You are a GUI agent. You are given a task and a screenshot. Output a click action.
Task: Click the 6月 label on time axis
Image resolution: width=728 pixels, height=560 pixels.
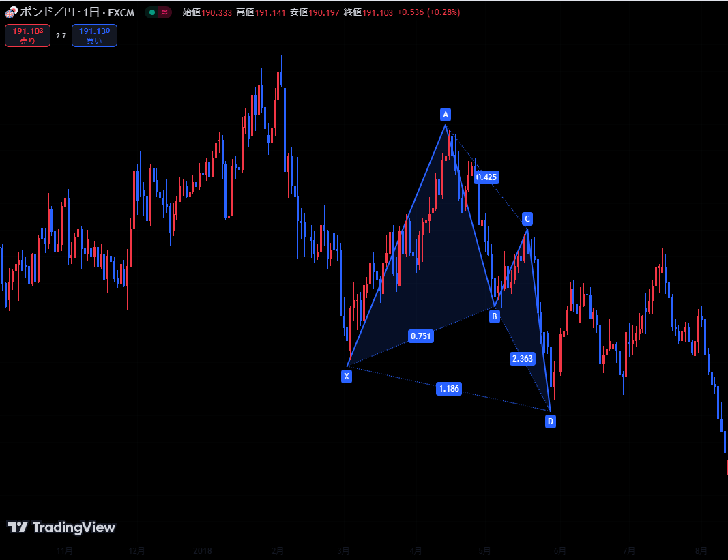(560, 550)
